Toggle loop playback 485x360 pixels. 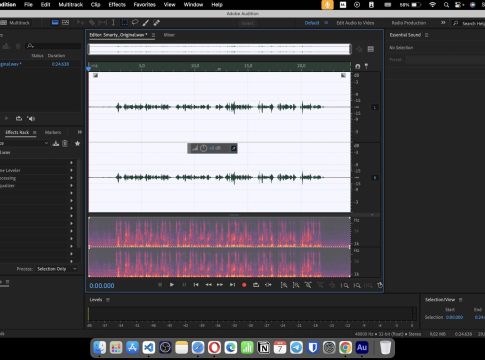pyautogui.click(x=256, y=285)
